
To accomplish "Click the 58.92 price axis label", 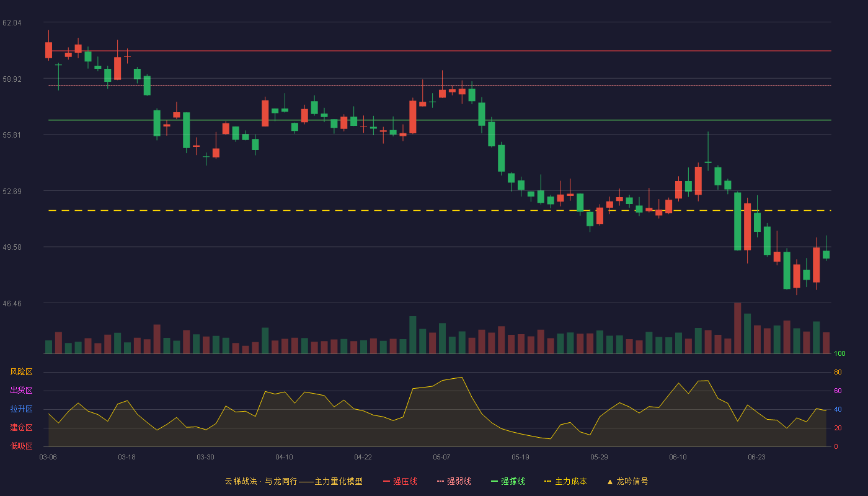I will pyautogui.click(x=12, y=79).
